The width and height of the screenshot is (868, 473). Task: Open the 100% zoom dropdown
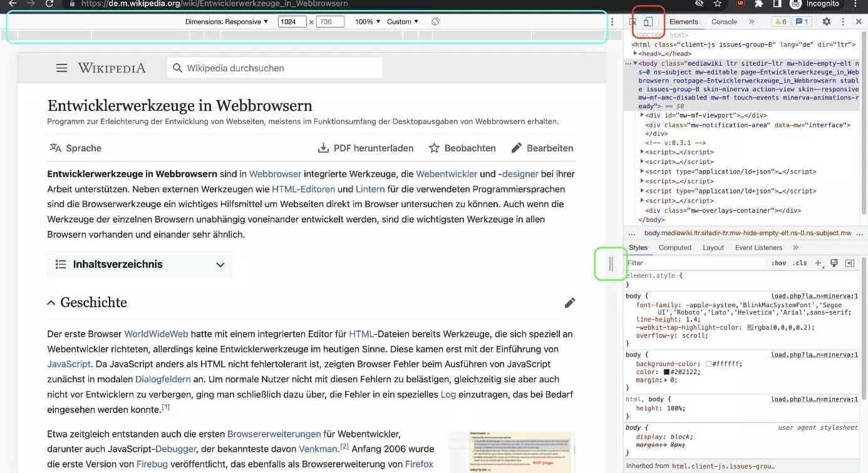(368, 22)
